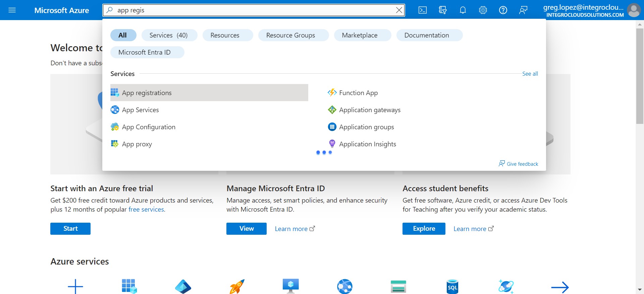Click the Microsoft Azure home title
644x294 pixels.
(x=62, y=10)
